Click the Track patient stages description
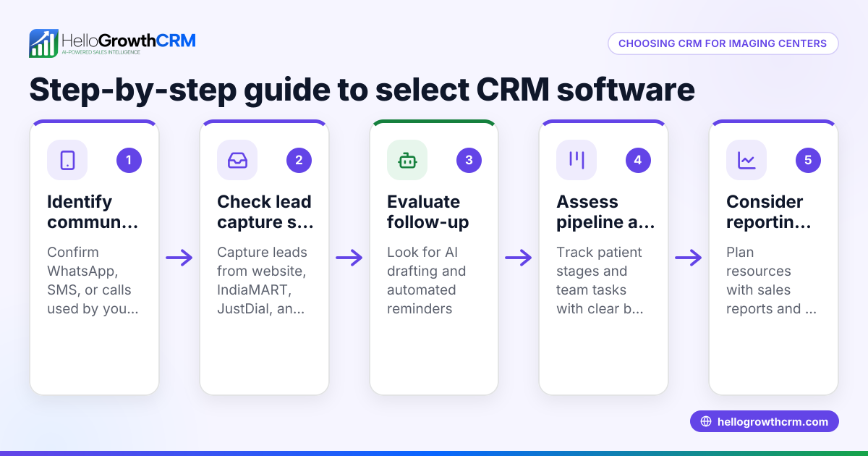The width and height of the screenshot is (868, 456). pyautogui.click(x=600, y=280)
